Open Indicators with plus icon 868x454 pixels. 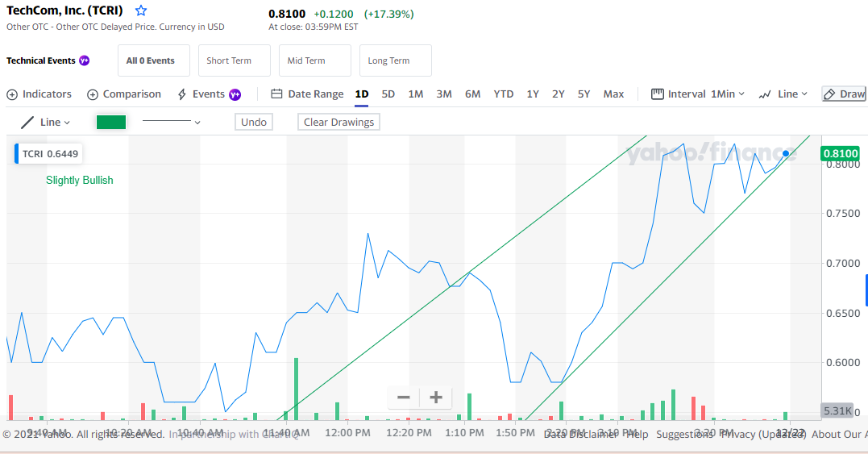click(12, 94)
